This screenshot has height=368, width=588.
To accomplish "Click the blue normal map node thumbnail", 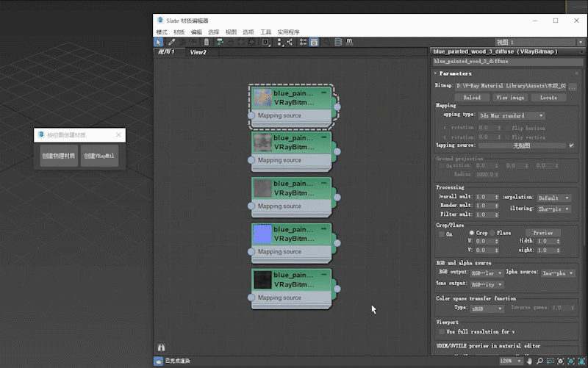I will (262, 234).
